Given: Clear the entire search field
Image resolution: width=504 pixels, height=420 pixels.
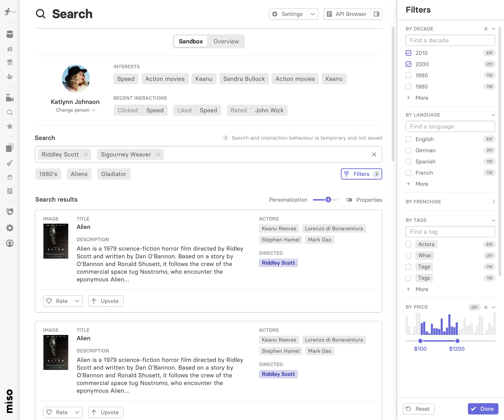Looking at the screenshot, I should coord(374,154).
